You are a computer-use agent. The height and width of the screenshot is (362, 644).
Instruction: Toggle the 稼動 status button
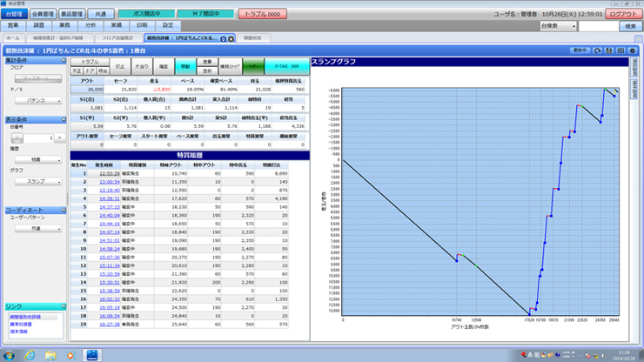185,66
